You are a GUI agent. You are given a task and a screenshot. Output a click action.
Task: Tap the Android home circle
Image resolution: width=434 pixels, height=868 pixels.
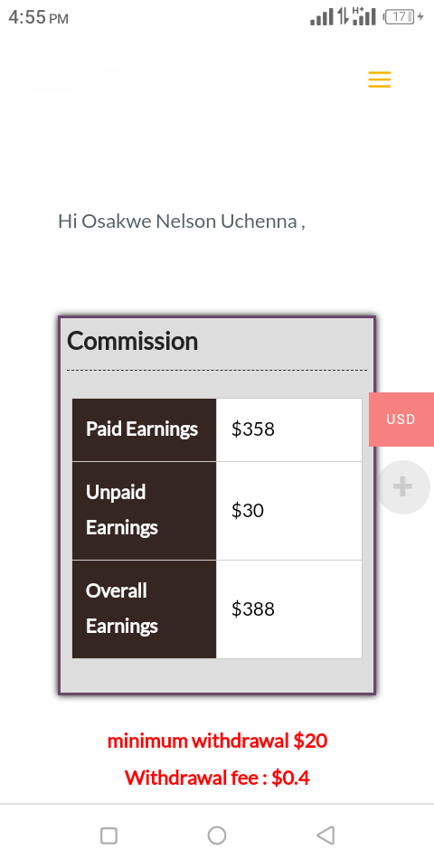(217, 835)
